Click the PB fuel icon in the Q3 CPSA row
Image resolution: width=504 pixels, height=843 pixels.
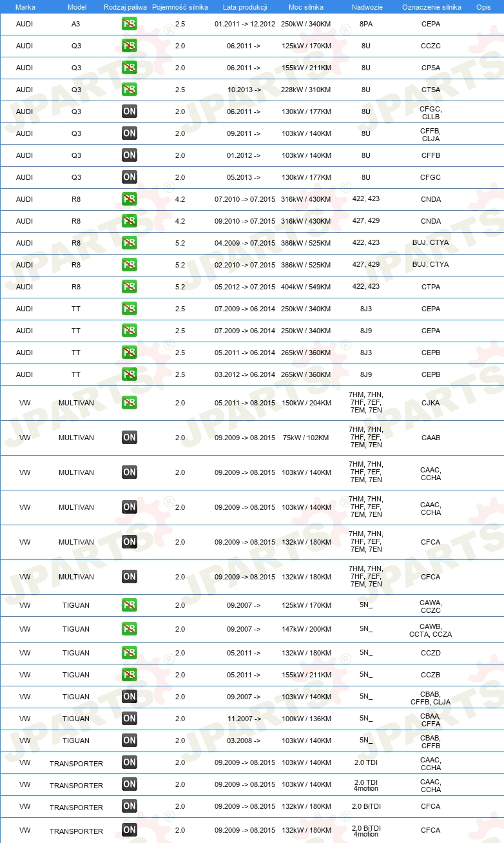[x=130, y=68]
